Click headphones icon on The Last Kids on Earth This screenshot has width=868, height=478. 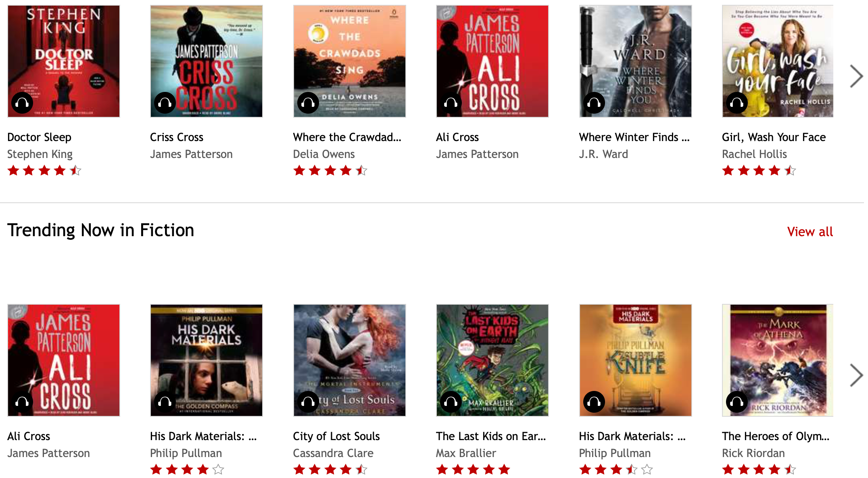451,402
